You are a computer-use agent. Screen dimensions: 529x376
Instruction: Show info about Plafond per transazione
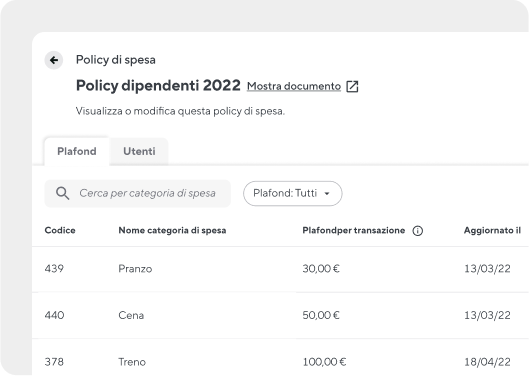coord(417,231)
